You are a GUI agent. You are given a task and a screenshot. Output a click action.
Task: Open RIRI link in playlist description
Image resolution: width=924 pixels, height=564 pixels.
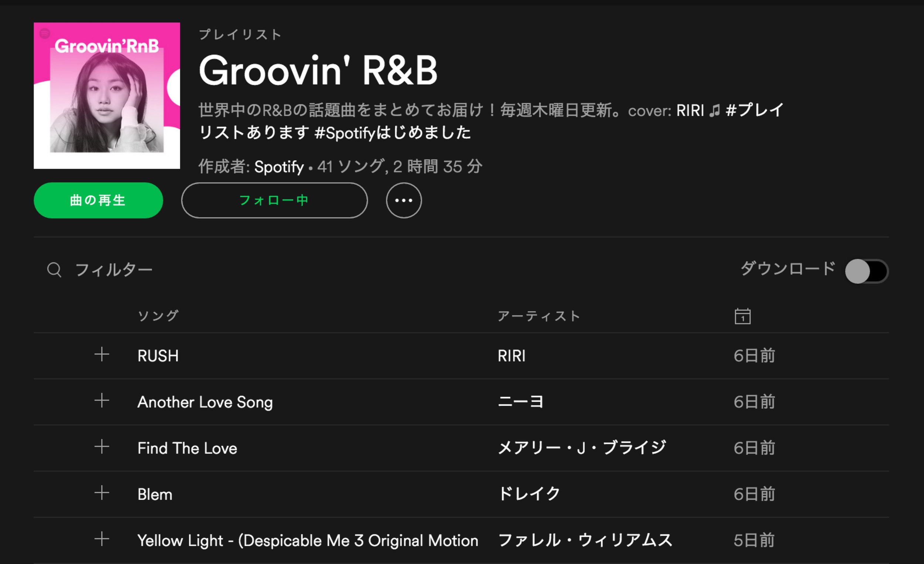click(x=690, y=111)
